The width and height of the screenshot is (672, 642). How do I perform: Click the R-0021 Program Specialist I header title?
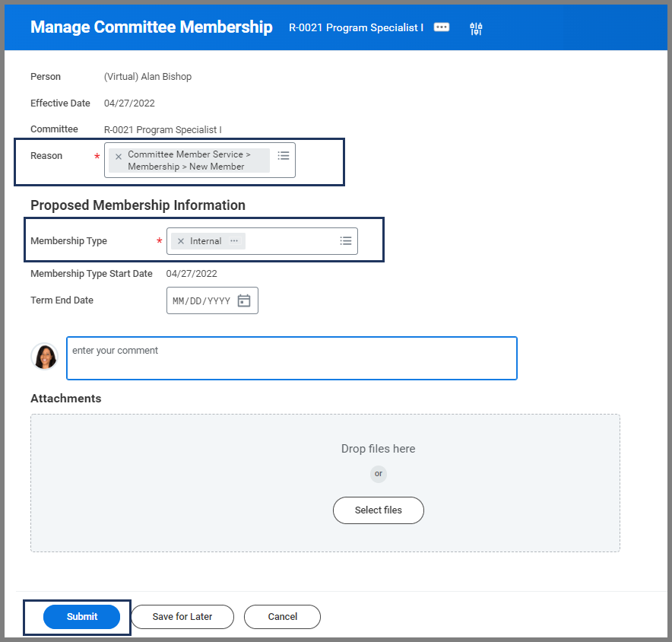coord(356,28)
